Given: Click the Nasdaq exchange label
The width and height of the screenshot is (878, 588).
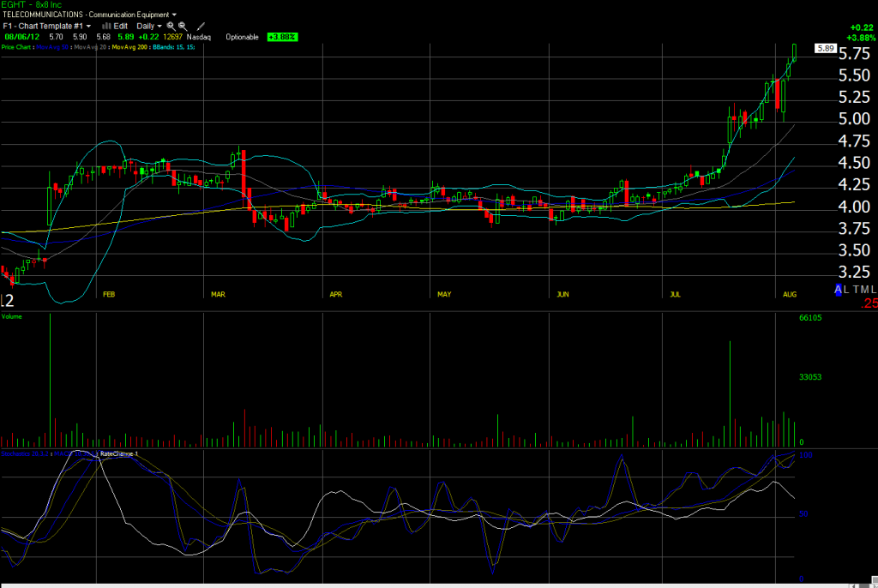Looking at the screenshot, I should click(199, 37).
